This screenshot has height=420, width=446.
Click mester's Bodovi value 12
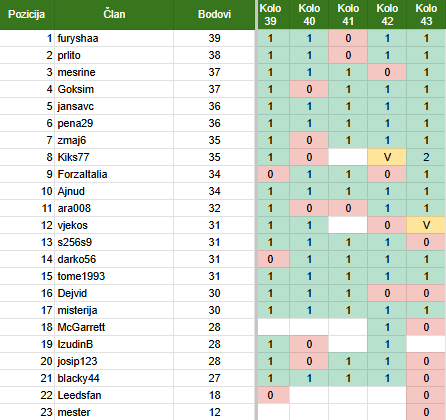click(x=214, y=412)
